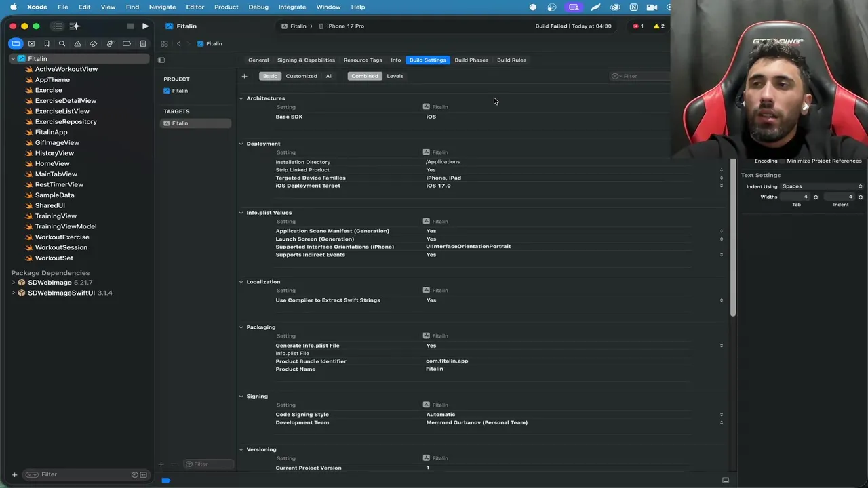Image resolution: width=868 pixels, height=488 pixels.
Task: Open the Signing & Capabilities tab
Action: point(306,60)
